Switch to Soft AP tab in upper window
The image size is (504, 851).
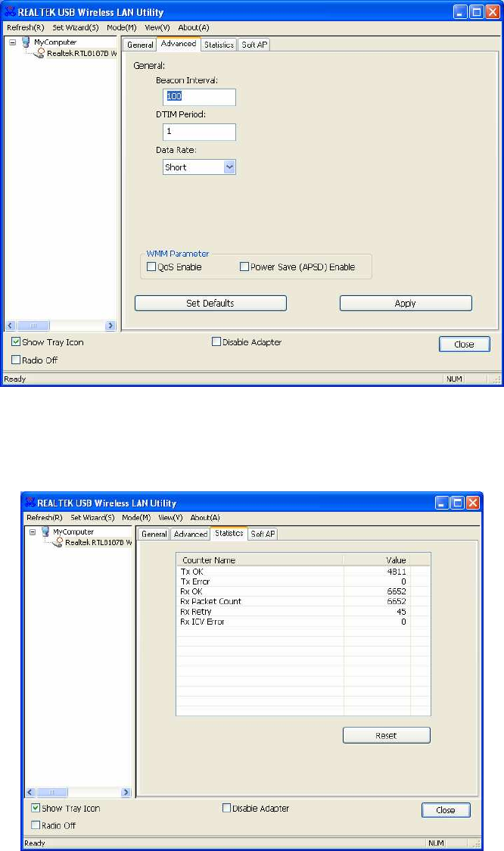pyautogui.click(x=254, y=45)
